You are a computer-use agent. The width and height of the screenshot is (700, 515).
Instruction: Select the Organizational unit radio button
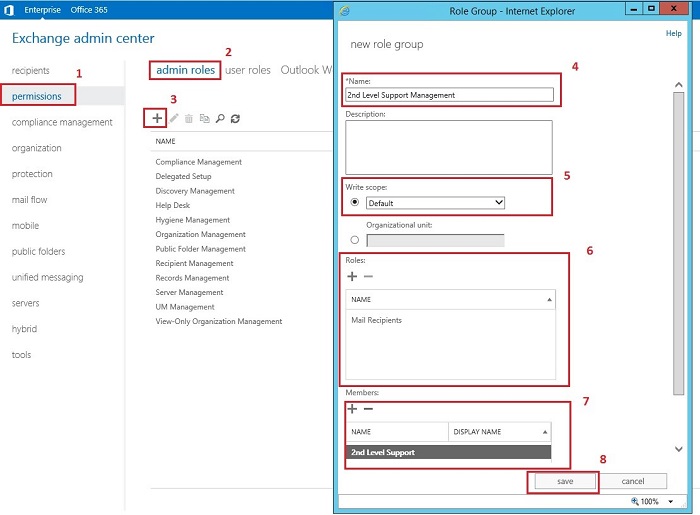point(355,240)
